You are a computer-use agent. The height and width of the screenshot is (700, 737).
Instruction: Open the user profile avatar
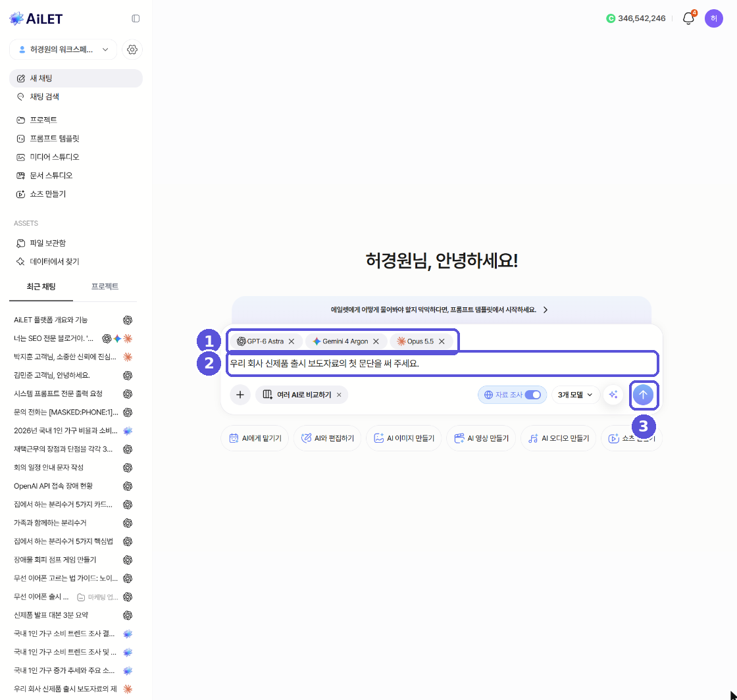(713, 18)
